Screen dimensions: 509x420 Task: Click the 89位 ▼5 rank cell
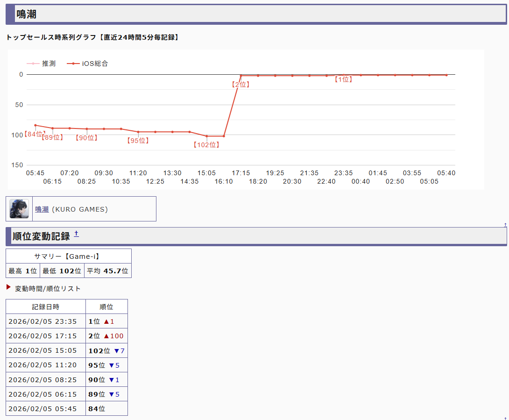pyautogui.click(x=107, y=394)
